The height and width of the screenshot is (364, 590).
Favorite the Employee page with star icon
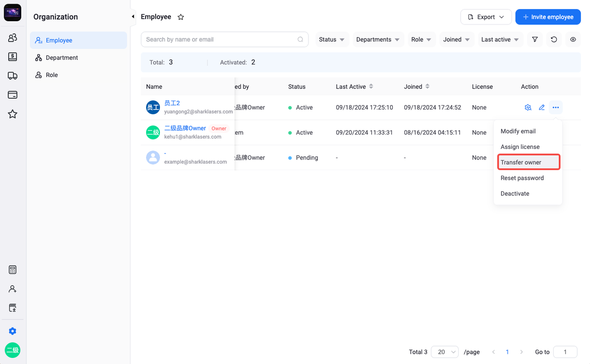(181, 17)
